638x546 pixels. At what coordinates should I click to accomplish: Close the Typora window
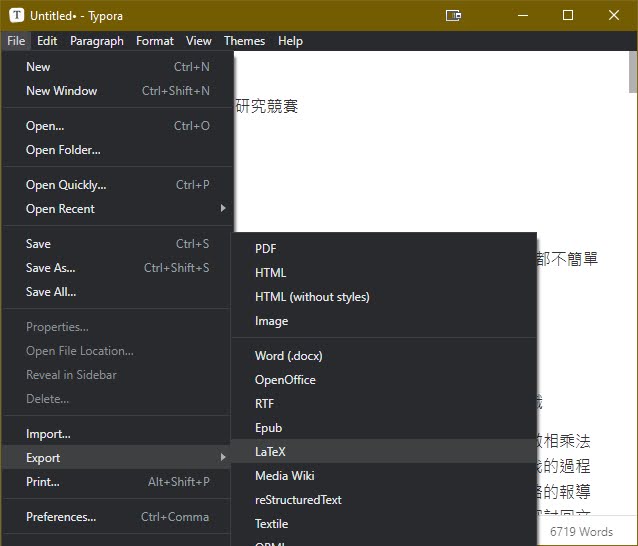614,15
